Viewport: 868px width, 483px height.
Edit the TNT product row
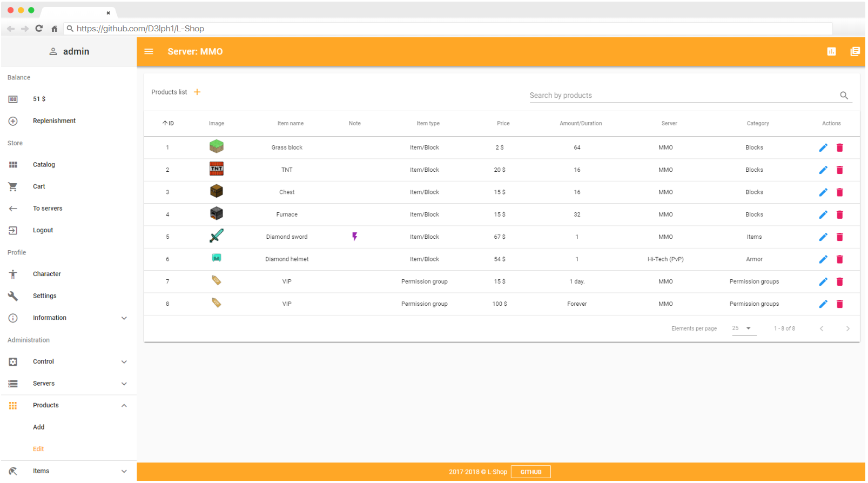pyautogui.click(x=823, y=170)
